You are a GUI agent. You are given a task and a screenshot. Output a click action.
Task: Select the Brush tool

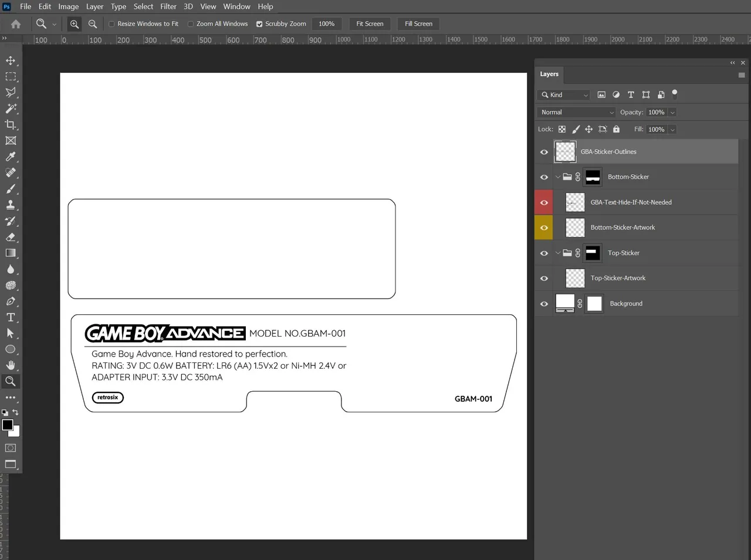click(11, 189)
